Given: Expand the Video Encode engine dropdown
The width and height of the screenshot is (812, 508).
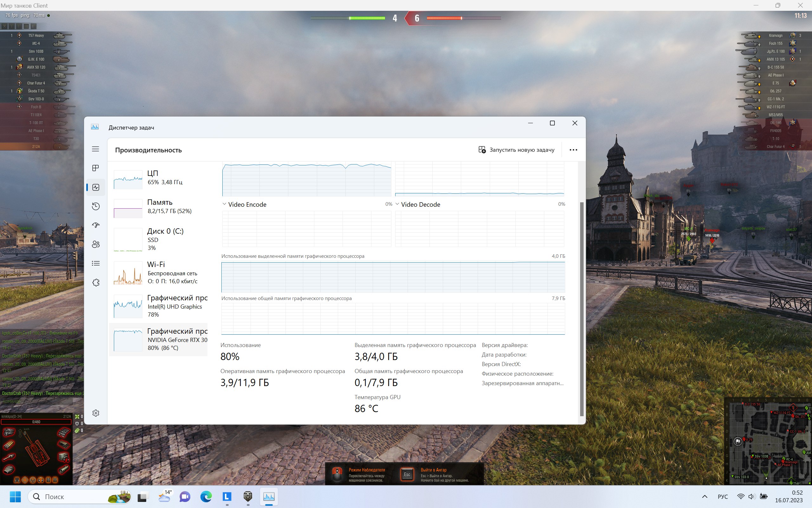Looking at the screenshot, I should coord(224,204).
